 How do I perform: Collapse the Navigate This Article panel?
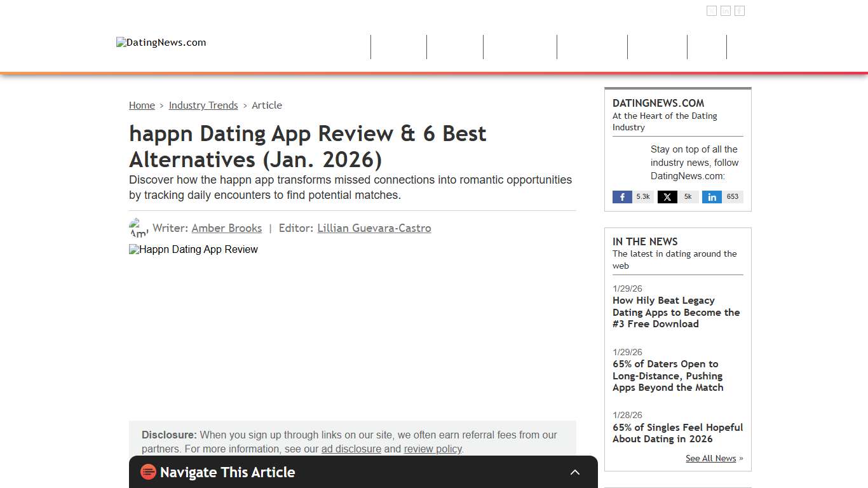tap(575, 472)
